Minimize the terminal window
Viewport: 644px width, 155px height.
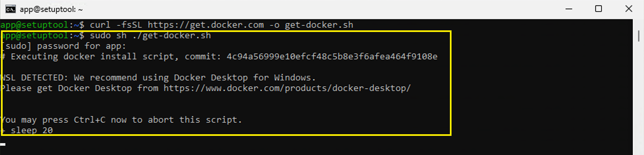pos(569,9)
